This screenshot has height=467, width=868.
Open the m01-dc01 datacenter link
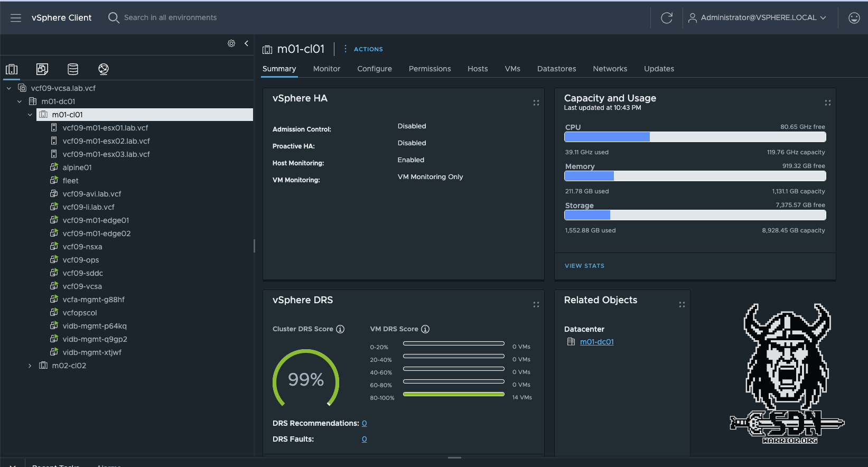(596, 342)
